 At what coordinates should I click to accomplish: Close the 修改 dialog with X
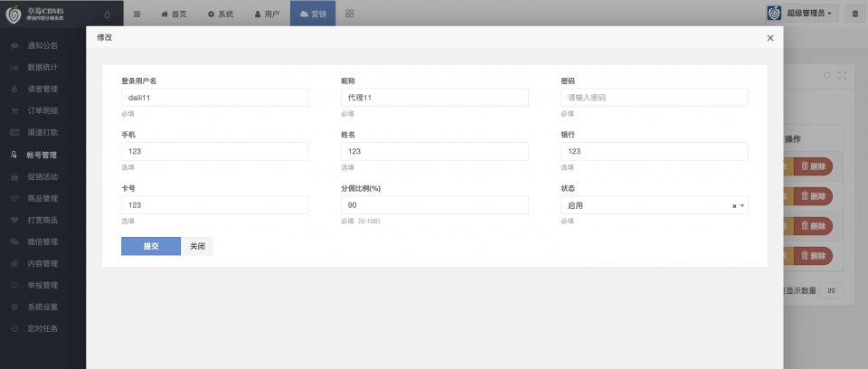[x=770, y=38]
